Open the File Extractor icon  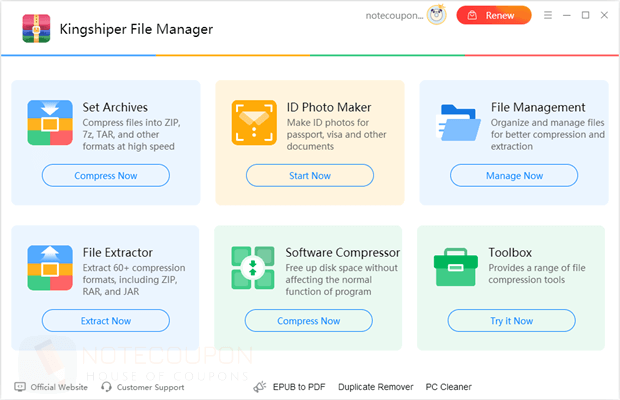click(50, 268)
